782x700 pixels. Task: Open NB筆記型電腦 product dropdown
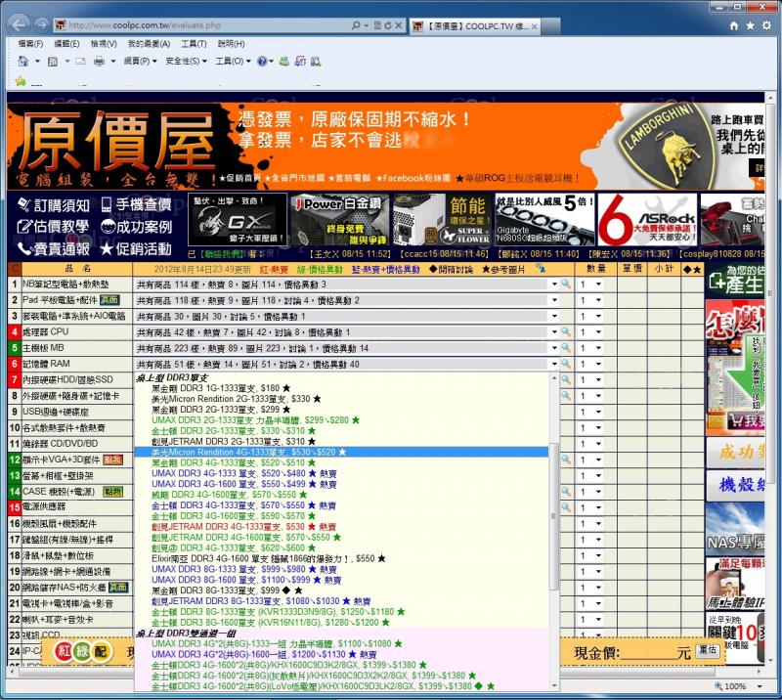coord(554,284)
